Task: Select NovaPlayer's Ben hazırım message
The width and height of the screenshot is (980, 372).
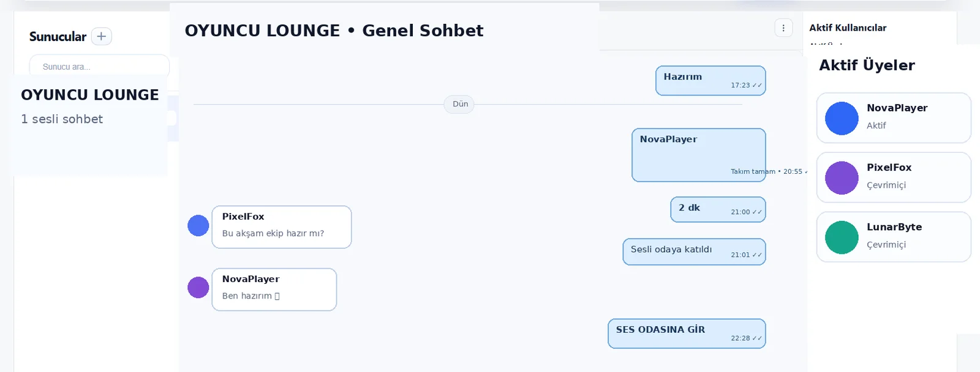Action: (274, 289)
